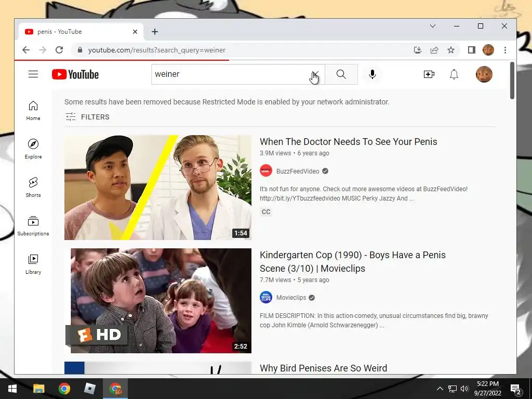Expand the FILTERS options
This screenshot has width=532, height=399.
pyautogui.click(x=87, y=117)
